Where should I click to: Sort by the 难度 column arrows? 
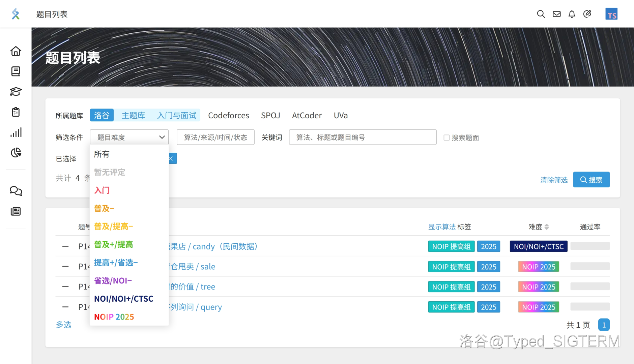(x=547, y=227)
